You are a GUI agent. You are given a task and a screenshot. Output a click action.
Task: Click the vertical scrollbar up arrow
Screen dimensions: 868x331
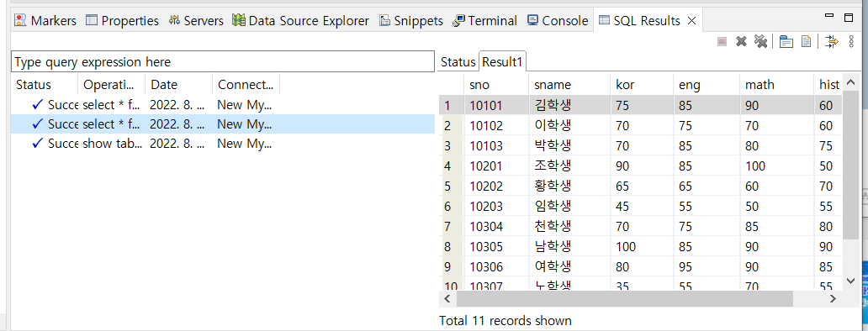851,83
